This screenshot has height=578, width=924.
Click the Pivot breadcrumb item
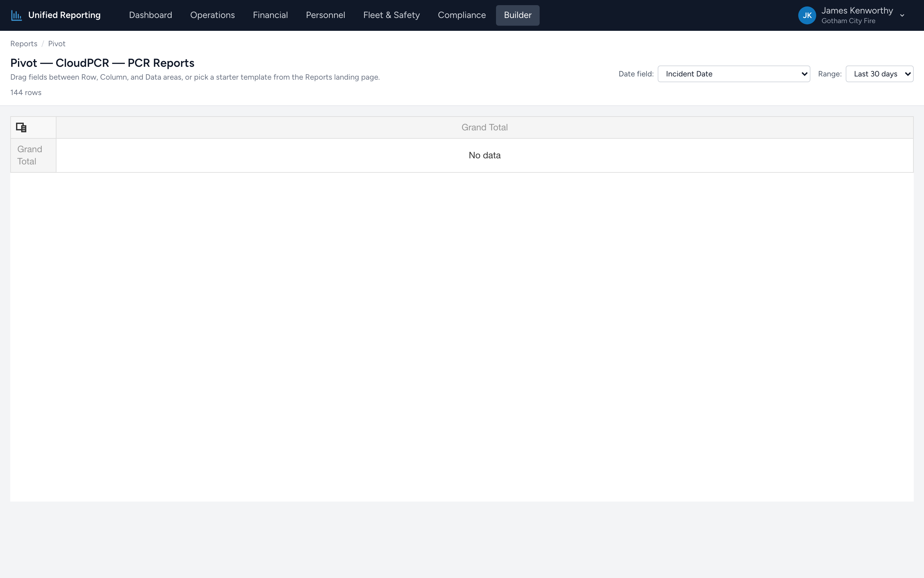(x=56, y=44)
